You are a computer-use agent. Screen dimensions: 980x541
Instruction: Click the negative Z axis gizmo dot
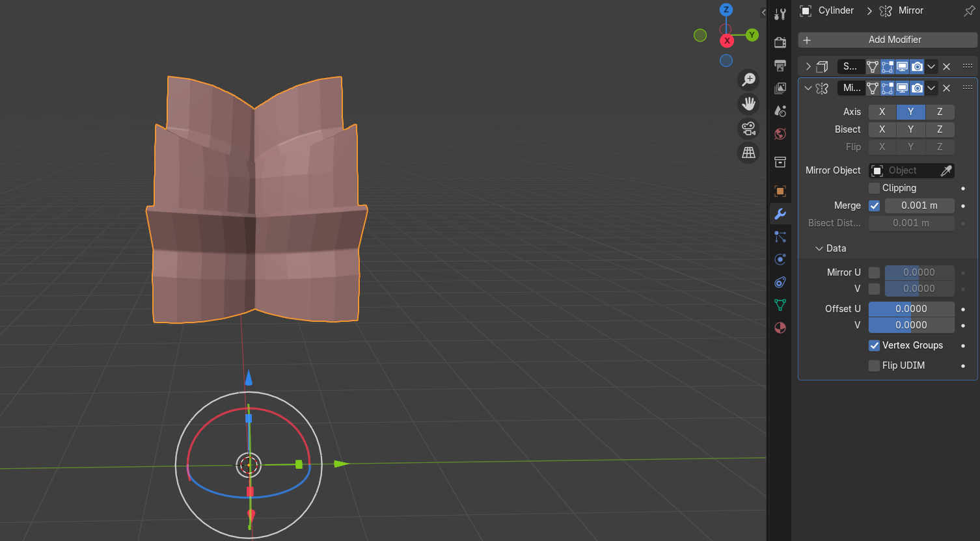pos(726,60)
